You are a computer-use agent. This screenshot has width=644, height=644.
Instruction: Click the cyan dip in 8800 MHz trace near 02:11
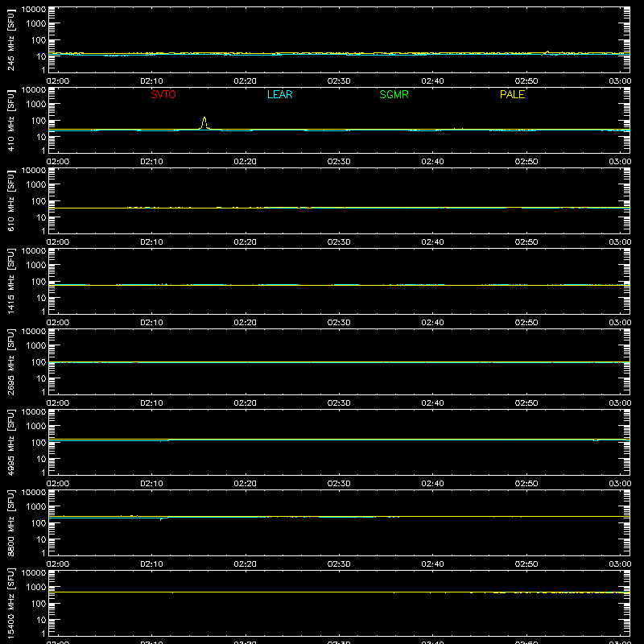pyautogui.click(x=161, y=518)
